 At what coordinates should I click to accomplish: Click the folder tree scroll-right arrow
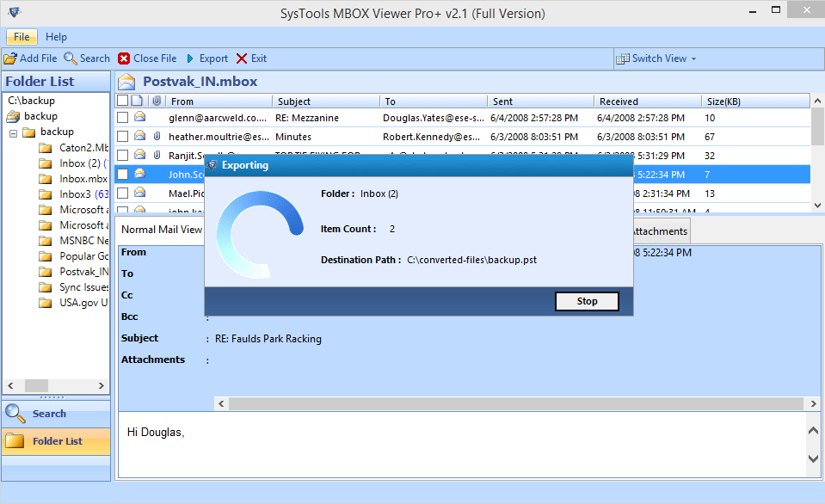[102, 385]
